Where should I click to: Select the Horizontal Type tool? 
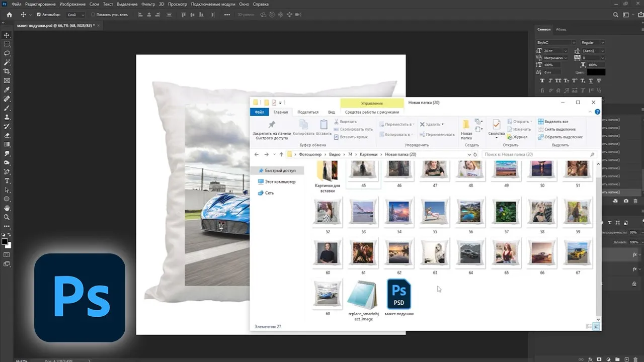[7, 180]
